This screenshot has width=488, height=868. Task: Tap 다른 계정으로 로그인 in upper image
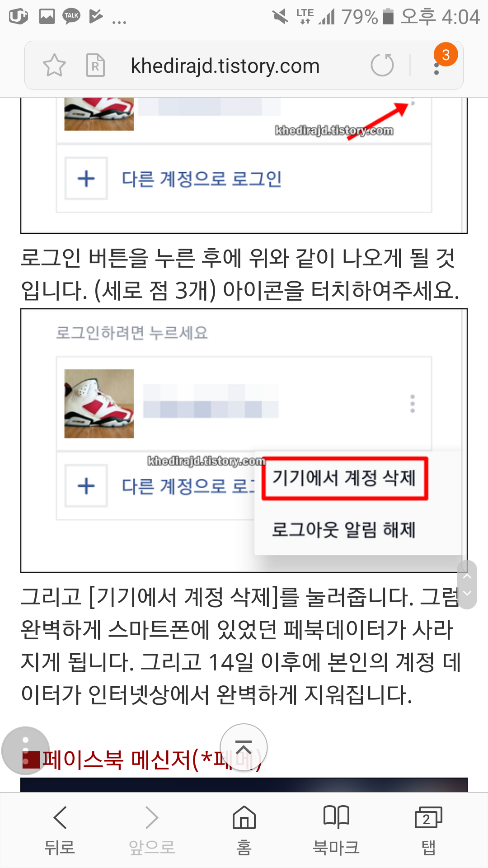pyautogui.click(x=202, y=179)
